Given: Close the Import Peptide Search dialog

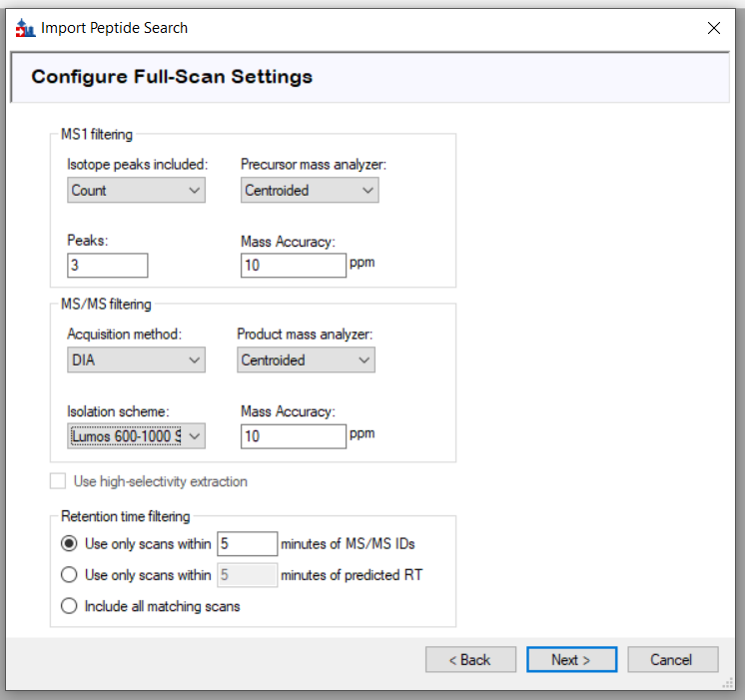Looking at the screenshot, I should coord(714,28).
